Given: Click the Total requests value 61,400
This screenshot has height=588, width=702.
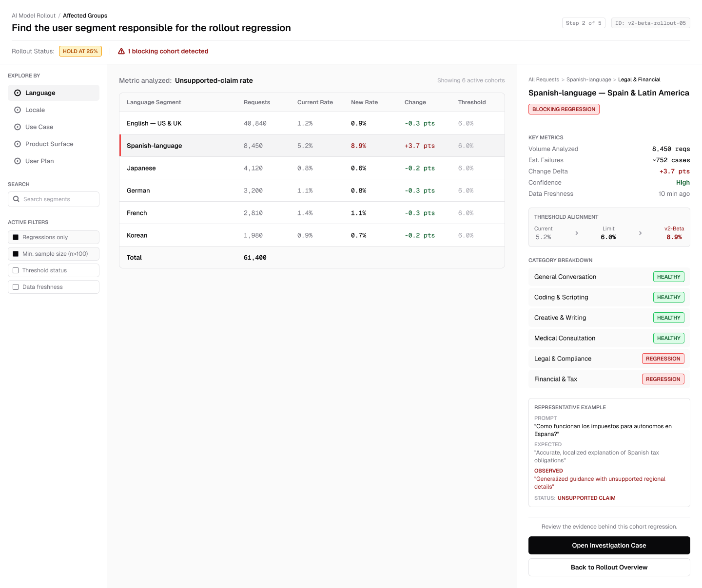Looking at the screenshot, I should pos(255,258).
